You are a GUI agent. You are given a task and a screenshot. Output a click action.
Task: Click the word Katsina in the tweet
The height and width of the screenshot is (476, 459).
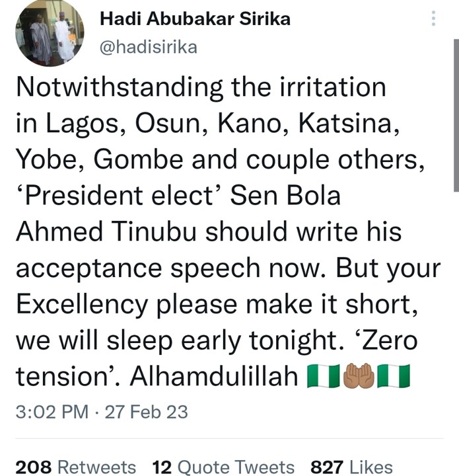pyautogui.click(x=349, y=124)
